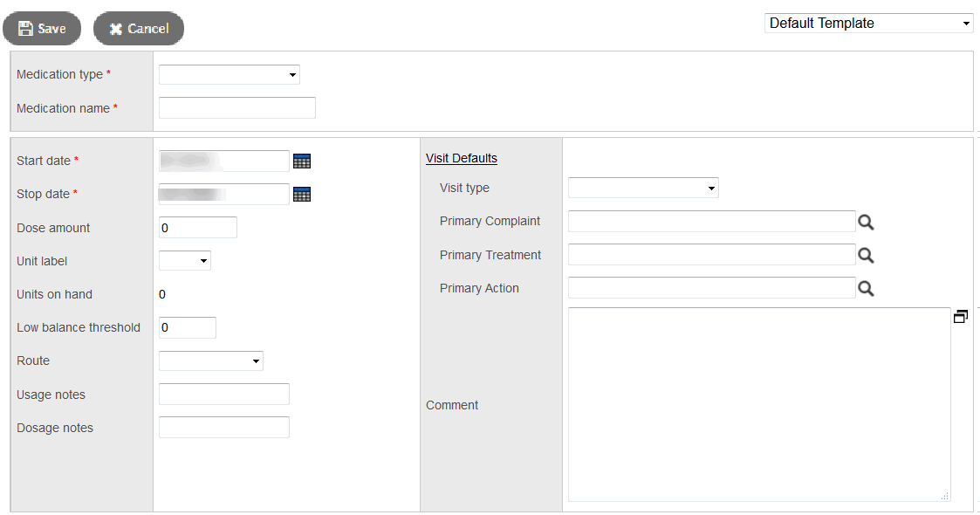Select the Visit type dropdown
The width and height of the screenshot is (980, 515).
click(x=643, y=188)
